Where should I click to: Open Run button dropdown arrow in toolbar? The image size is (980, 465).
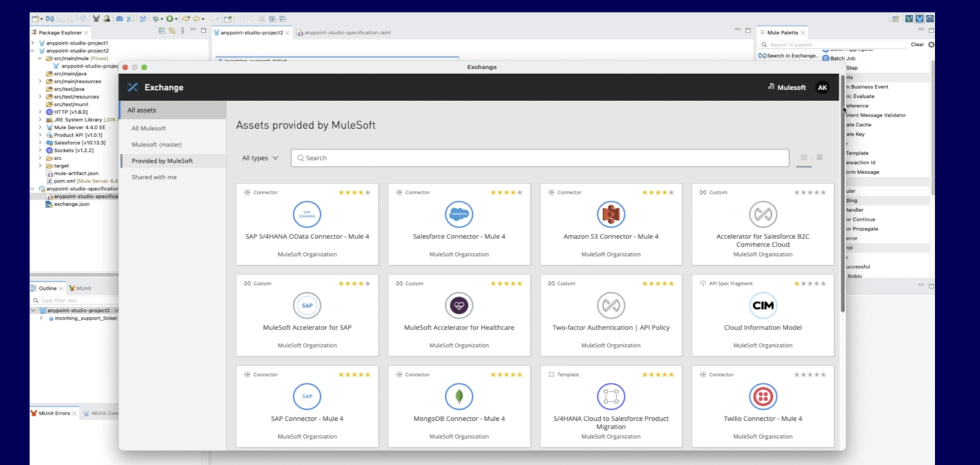[176, 19]
